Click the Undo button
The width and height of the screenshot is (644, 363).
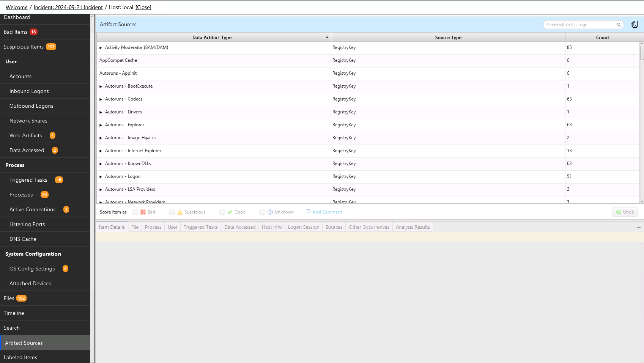point(625,212)
